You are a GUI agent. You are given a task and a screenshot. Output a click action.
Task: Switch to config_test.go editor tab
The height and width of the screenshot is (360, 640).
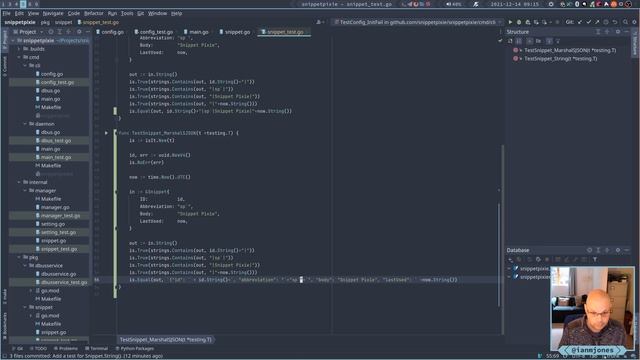(x=154, y=31)
